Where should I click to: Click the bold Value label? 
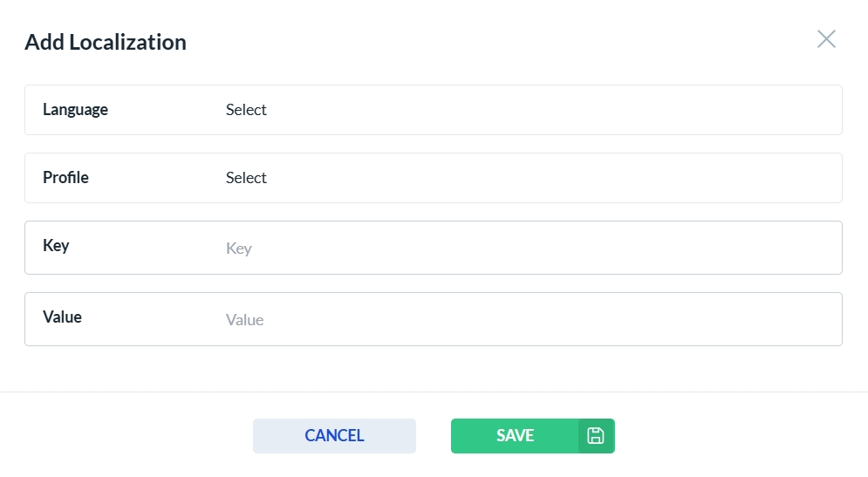(62, 317)
